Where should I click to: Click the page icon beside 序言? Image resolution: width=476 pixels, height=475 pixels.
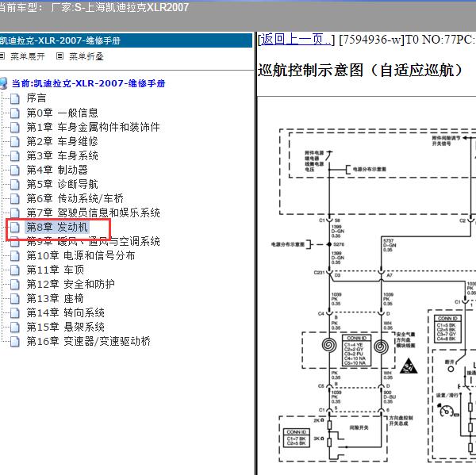coord(14,98)
